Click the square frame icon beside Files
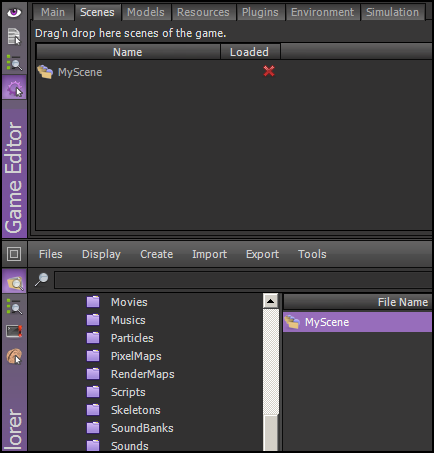The height and width of the screenshot is (453, 434). (x=14, y=254)
